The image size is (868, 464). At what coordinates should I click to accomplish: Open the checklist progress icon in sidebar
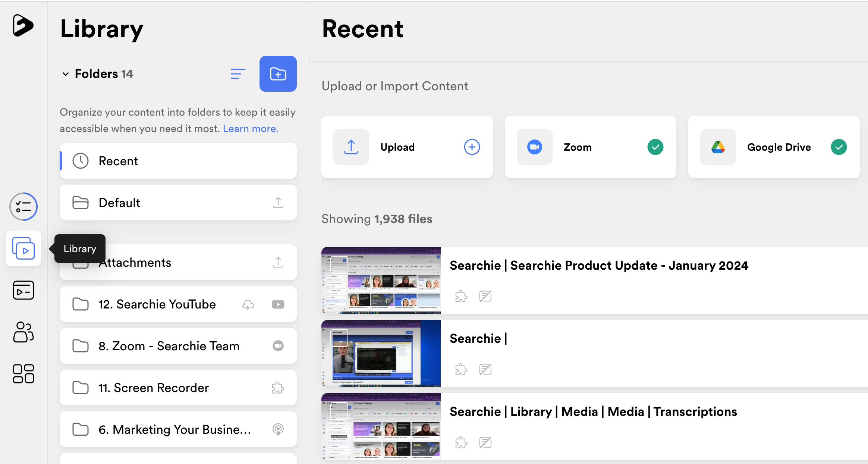pyautogui.click(x=23, y=207)
